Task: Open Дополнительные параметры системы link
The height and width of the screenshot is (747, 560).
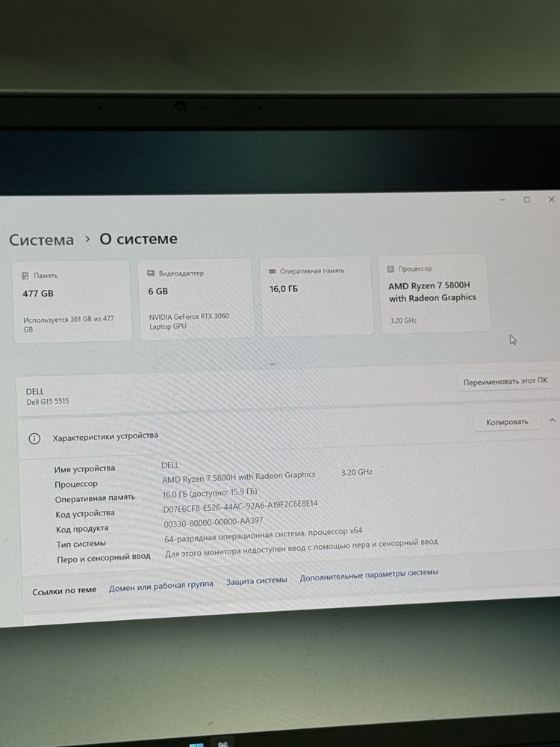Action: (369, 574)
